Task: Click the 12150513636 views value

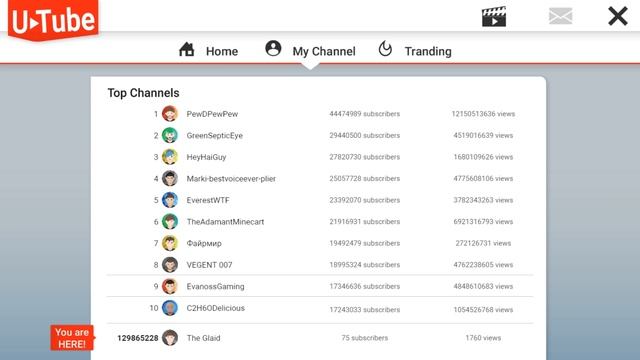Action: [483, 114]
